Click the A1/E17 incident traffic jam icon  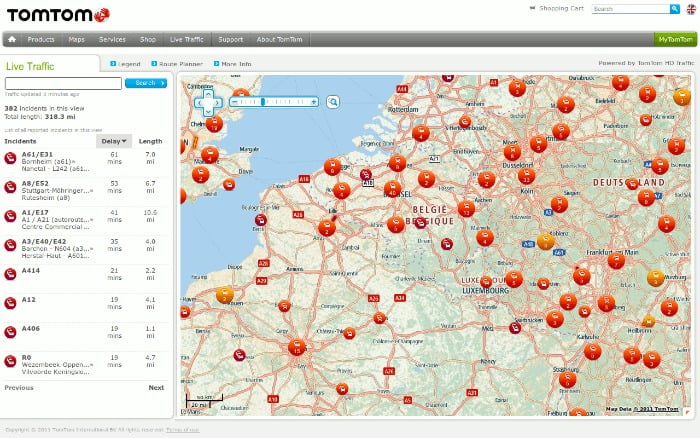tap(10, 216)
